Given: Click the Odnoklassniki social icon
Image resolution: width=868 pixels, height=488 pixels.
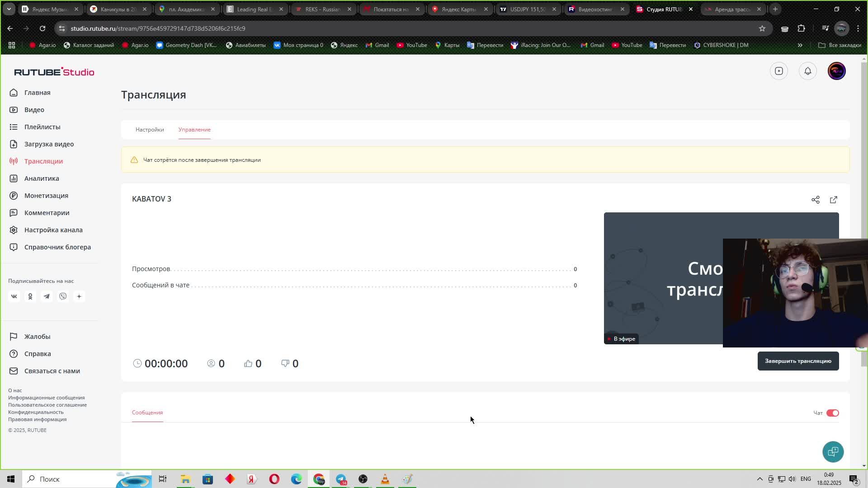Looking at the screenshot, I should point(30,296).
